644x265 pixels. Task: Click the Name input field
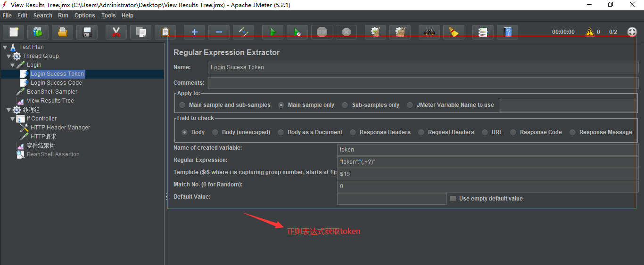click(423, 67)
